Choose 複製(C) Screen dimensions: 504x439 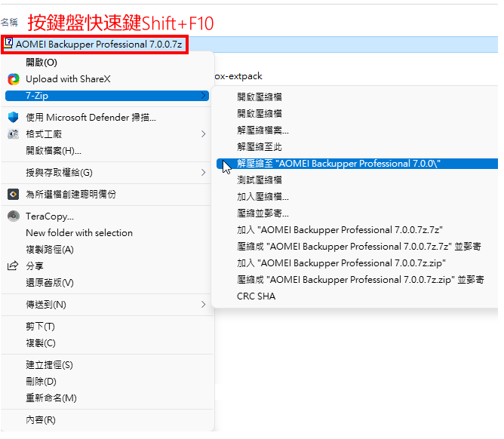tap(41, 343)
